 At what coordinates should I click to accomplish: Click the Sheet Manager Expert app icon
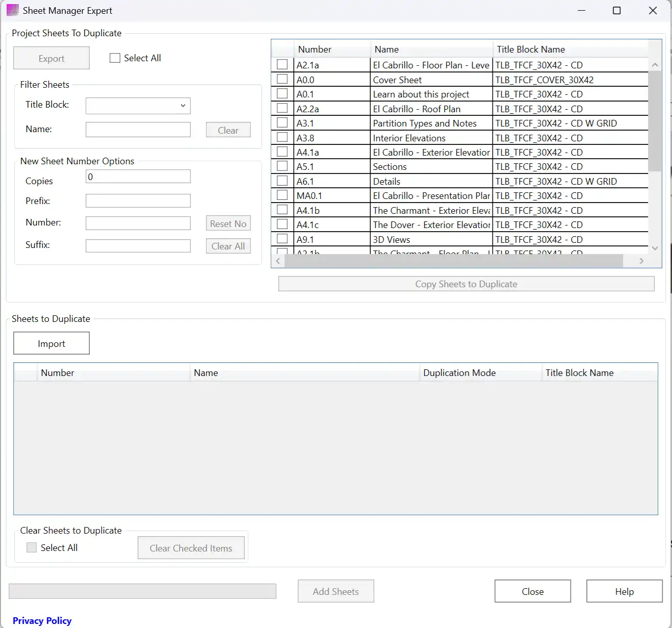pyautogui.click(x=12, y=10)
